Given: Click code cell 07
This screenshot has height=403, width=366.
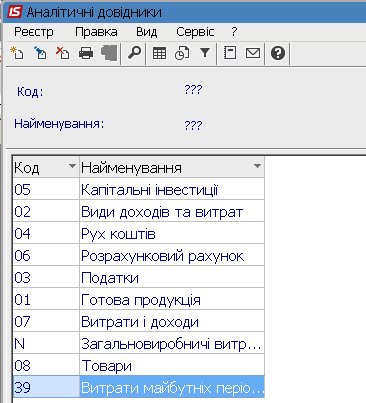Looking at the screenshot, I should click(46, 322).
